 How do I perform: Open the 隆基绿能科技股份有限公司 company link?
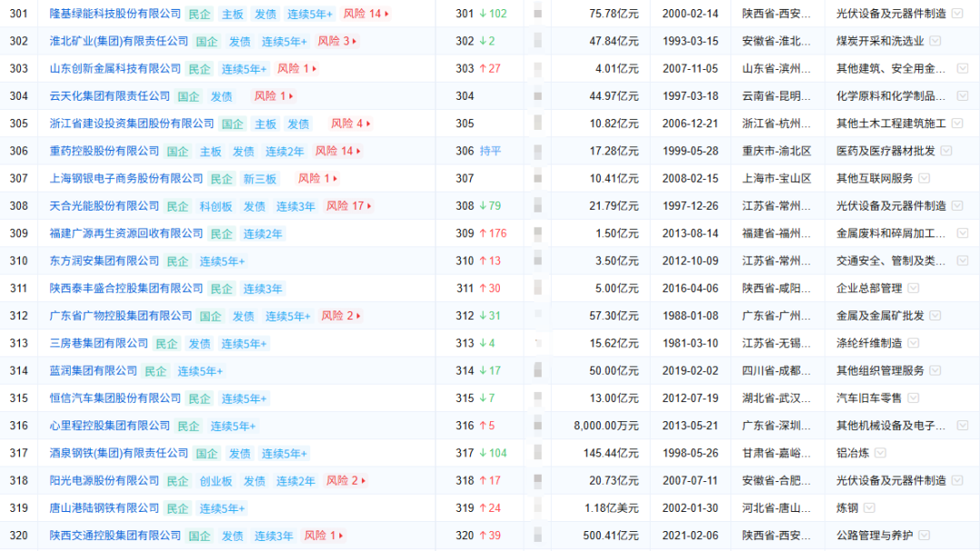tap(115, 14)
